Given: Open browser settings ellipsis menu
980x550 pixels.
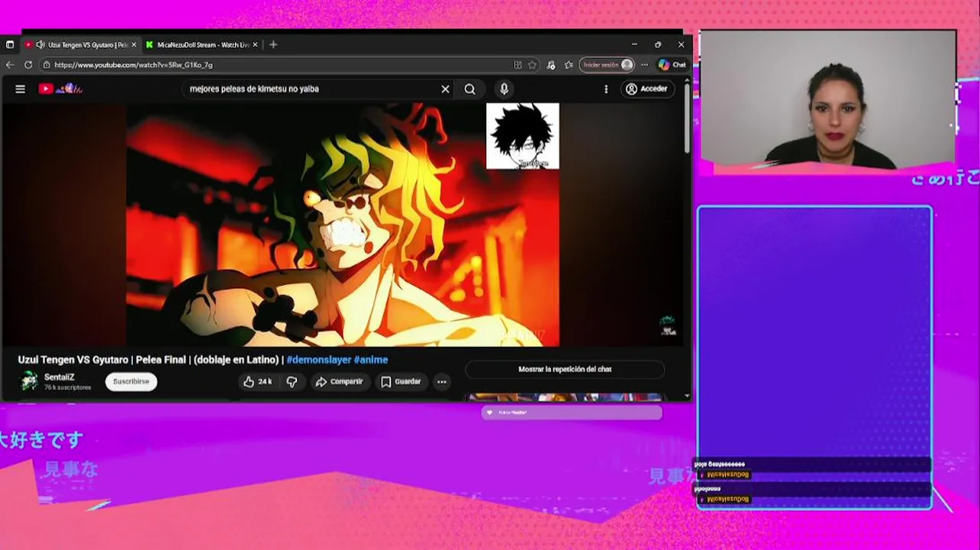Looking at the screenshot, I should pos(645,65).
